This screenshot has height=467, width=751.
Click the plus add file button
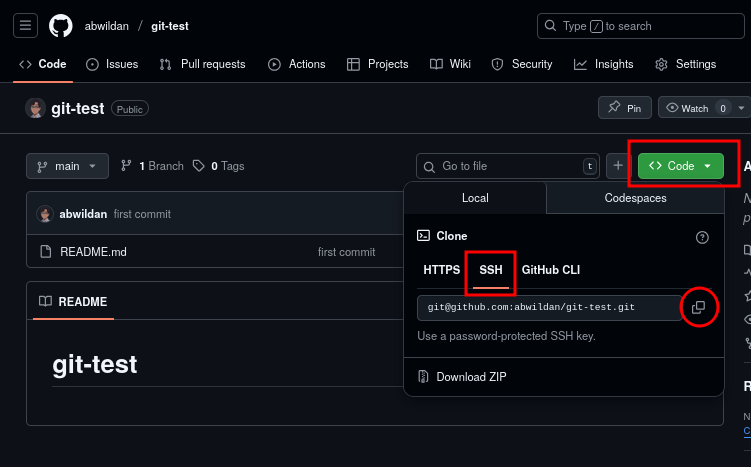618,166
